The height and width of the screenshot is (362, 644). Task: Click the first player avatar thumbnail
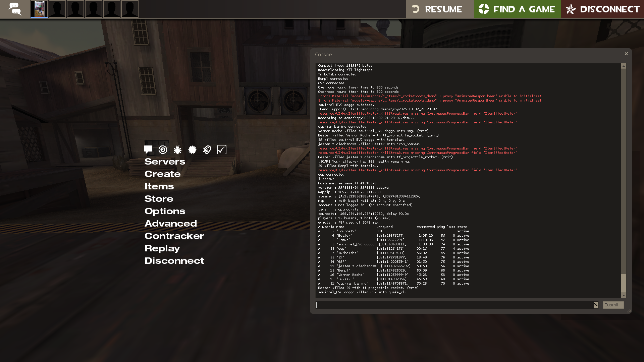coord(39,9)
